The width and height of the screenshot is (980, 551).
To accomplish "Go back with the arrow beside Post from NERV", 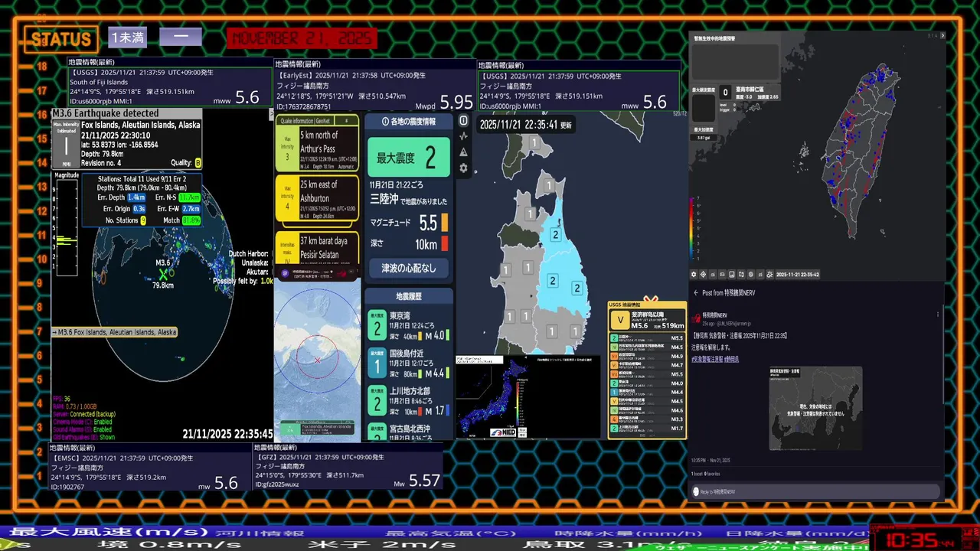I will pyautogui.click(x=696, y=293).
